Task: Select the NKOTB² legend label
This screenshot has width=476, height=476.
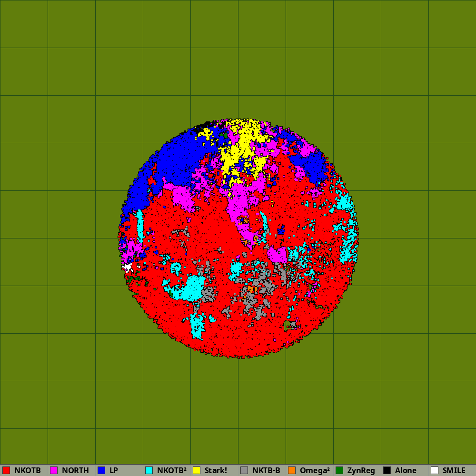Action: click(171, 470)
